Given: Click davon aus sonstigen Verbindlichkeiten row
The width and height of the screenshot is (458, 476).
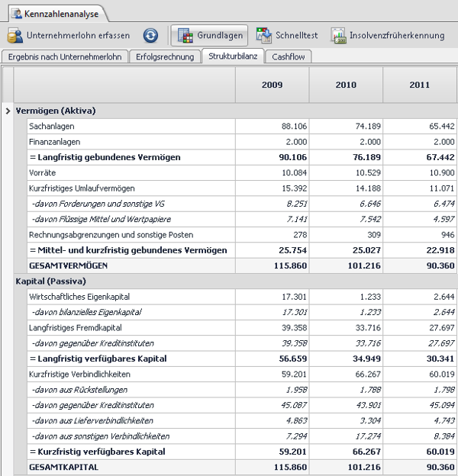Looking at the screenshot, I should 242,436.
